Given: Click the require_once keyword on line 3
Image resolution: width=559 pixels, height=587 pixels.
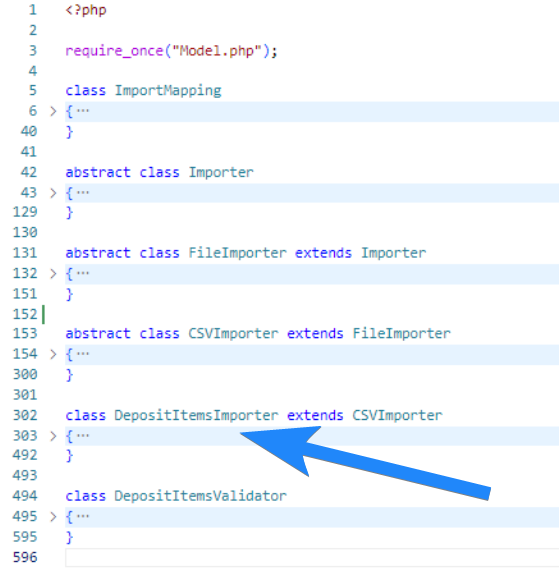Looking at the screenshot, I should [114, 51].
